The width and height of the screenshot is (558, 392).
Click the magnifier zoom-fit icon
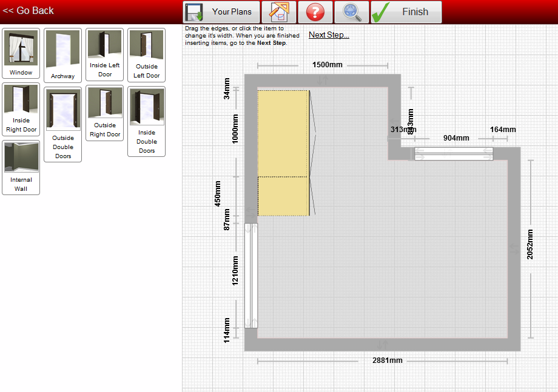point(352,12)
